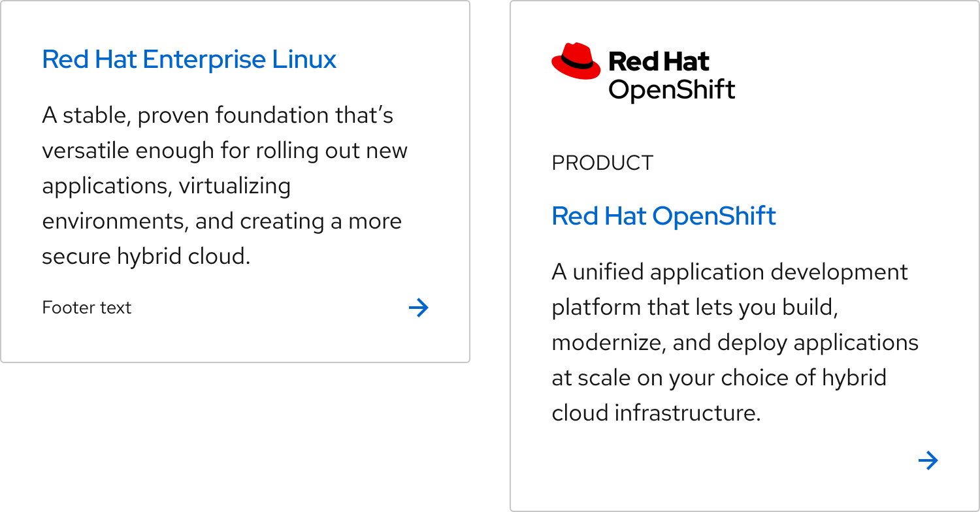
Task: Click the line 'A stable, proven foundation that's'
Action: 218,116
